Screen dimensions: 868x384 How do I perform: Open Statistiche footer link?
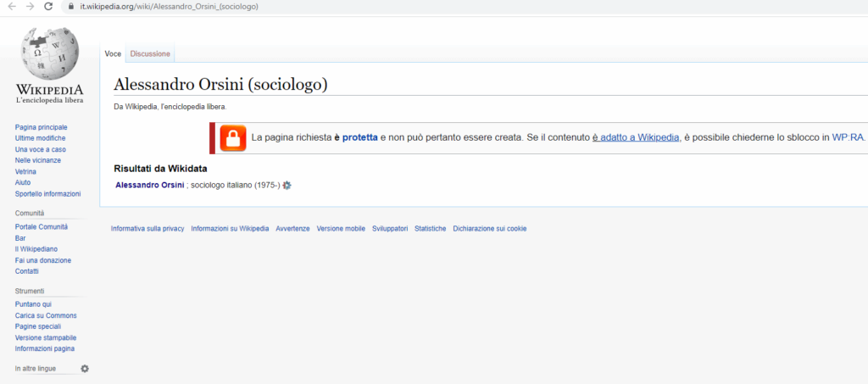coord(430,229)
